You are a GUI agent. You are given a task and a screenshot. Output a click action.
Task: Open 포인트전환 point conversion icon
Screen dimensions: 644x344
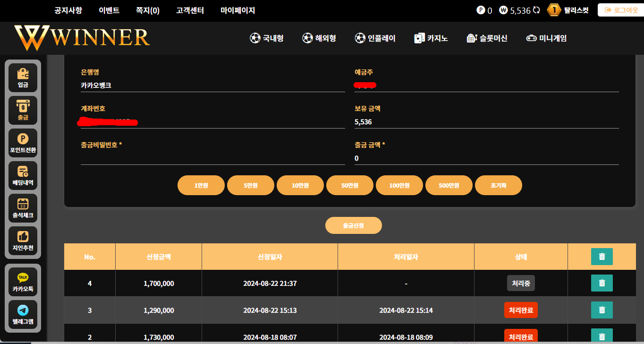click(x=23, y=143)
